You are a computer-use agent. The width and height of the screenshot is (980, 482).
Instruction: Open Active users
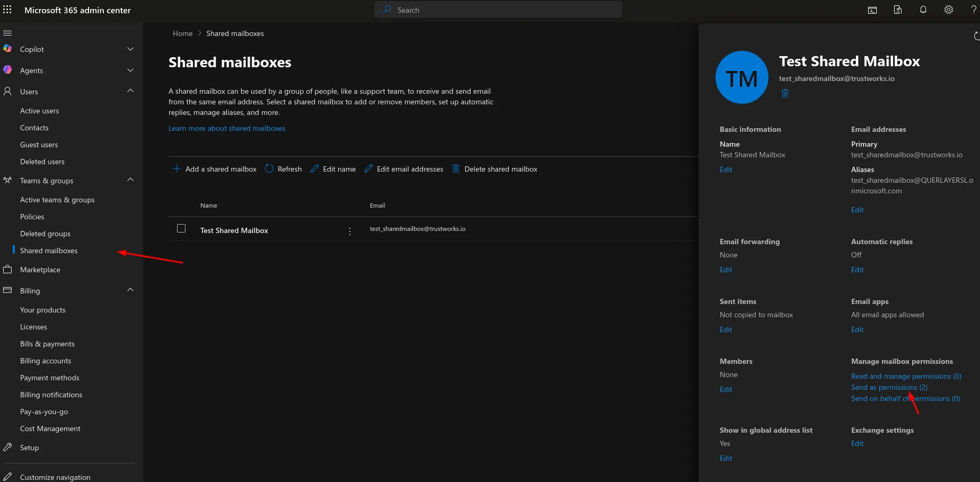40,111
